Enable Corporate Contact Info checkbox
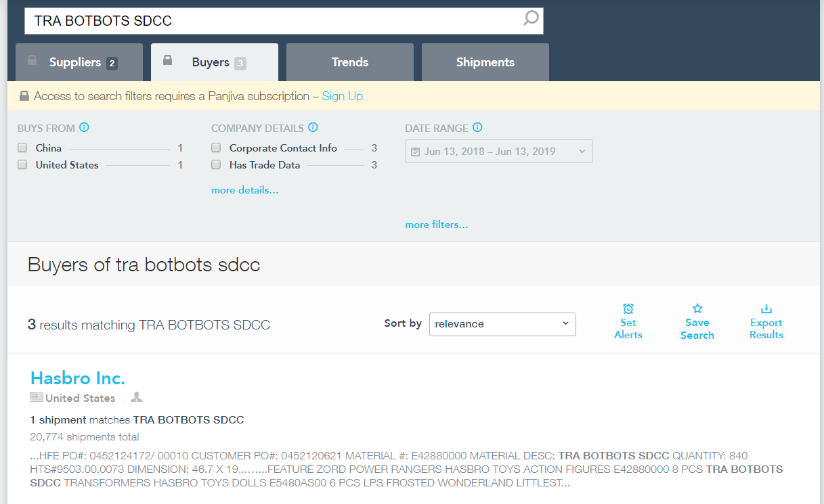Viewport: 824px width, 504px height. (216, 147)
